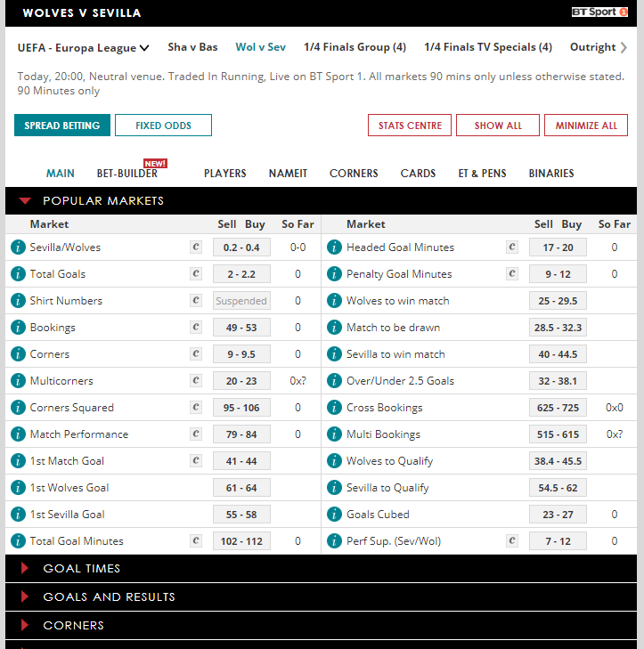Open info icon for Headed Goal Minutes

click(334, 247)
